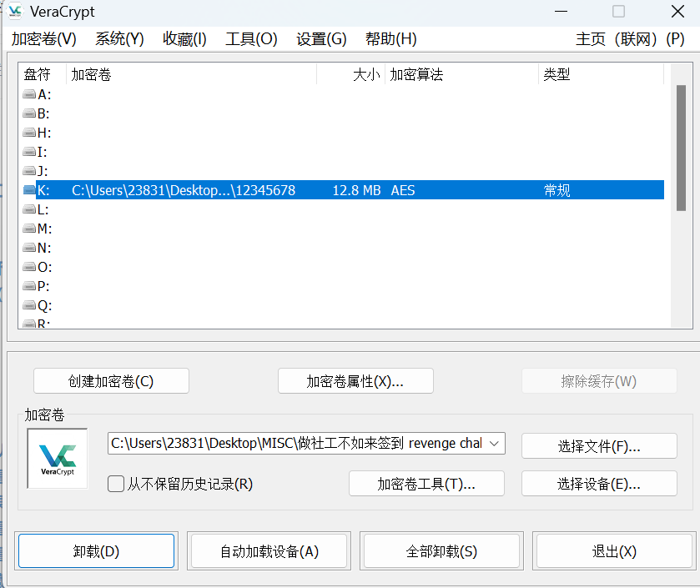Click 卸载(D) to dismount volume
Image resolution: width=700 pixels, height=588 pixels.
(97, 551)
